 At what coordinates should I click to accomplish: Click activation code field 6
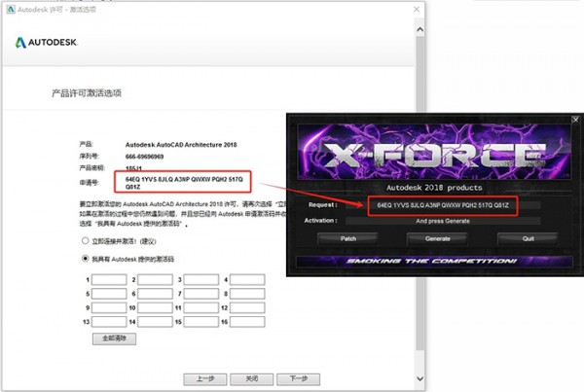coord(155,294)
